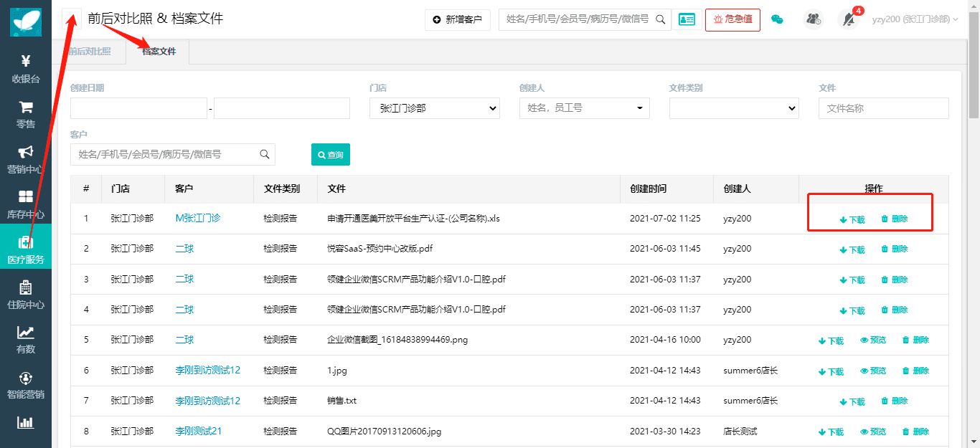
Task: Click the magnifier icon in the top search box
Action: 661,19
